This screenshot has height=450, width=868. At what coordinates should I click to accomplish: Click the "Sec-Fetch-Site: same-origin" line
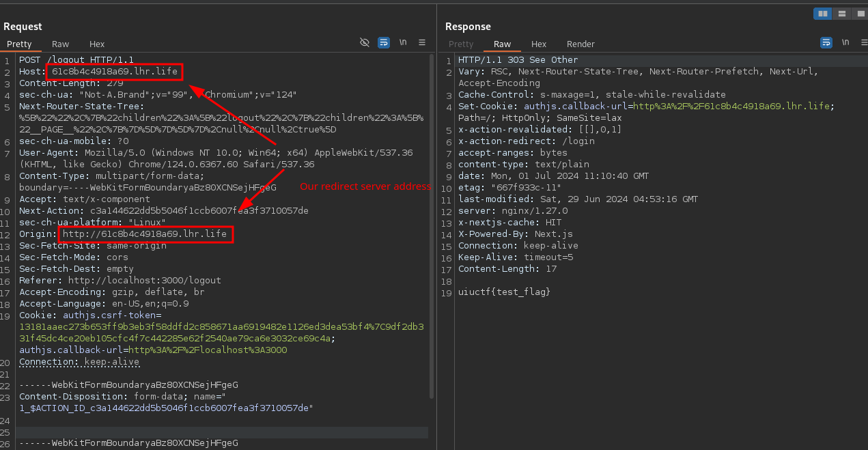point(92,245)
